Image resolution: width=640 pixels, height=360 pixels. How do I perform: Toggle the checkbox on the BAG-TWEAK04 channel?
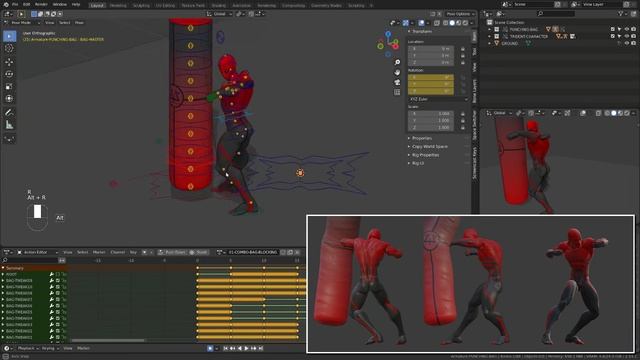pos(58,318)
